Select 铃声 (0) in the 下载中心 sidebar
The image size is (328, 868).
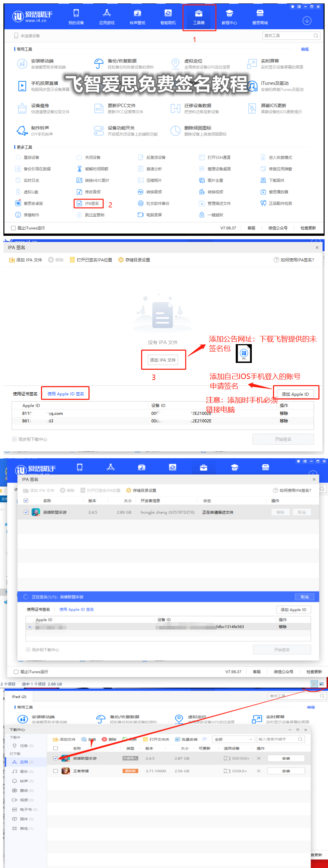26,781
